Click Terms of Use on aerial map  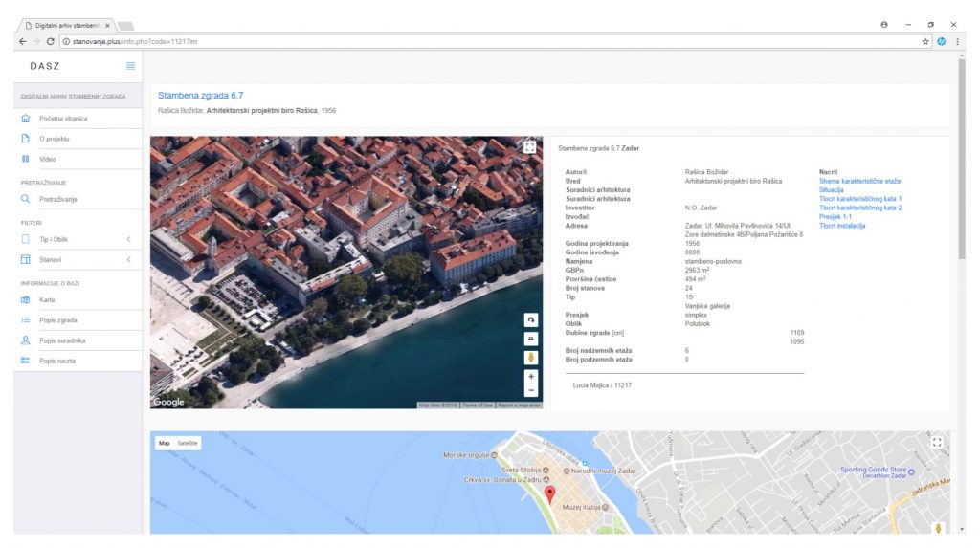tap(478, 406)
